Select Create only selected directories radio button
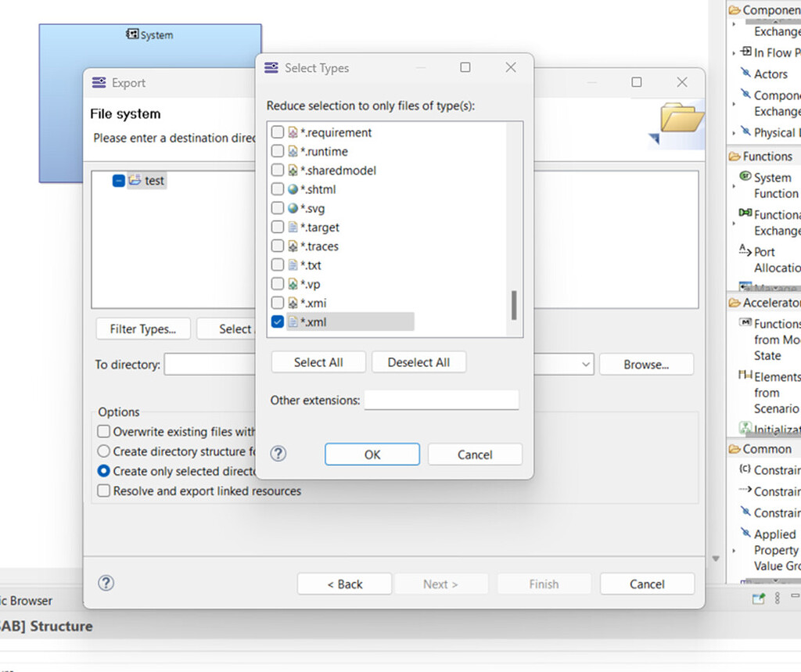 pos(104,471)
